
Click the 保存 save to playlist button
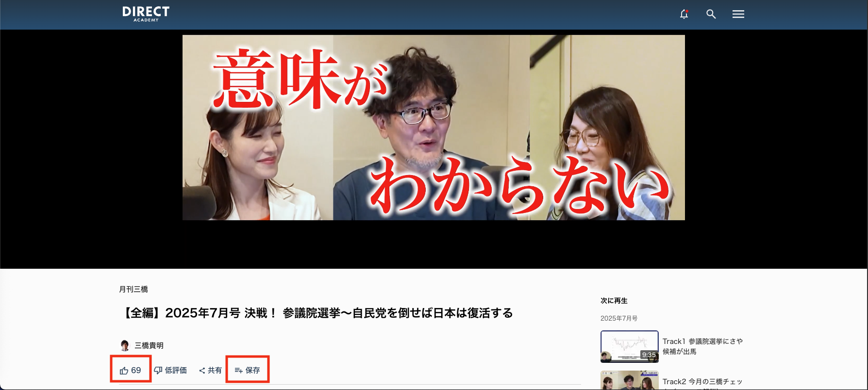tap(248, 370)
